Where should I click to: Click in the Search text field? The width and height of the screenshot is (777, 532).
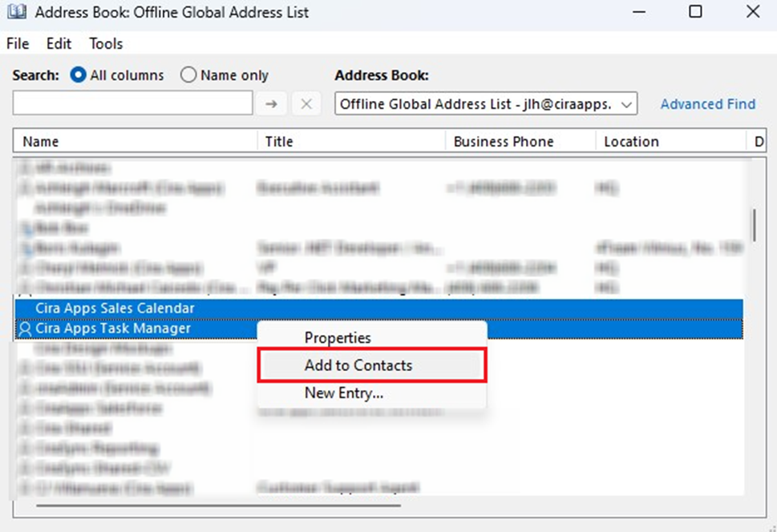[x=133, y=103]
